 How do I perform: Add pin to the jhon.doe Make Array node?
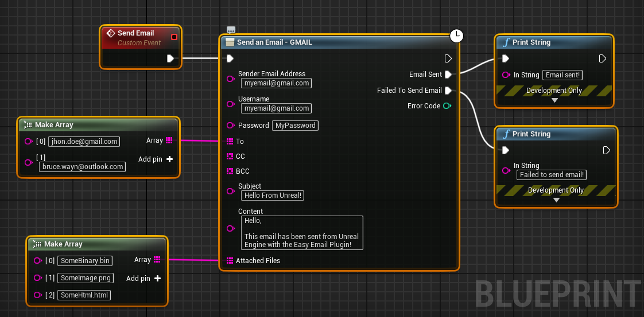tap(156, 159)
